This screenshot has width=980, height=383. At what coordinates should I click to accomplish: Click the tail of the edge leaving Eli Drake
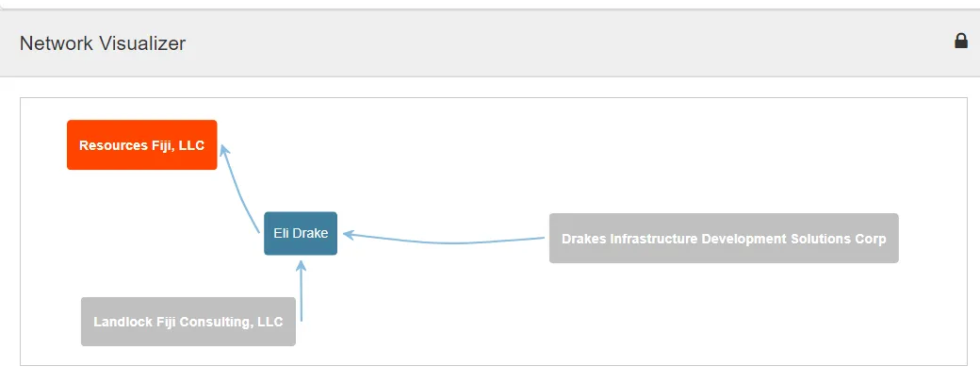[258, 229]
